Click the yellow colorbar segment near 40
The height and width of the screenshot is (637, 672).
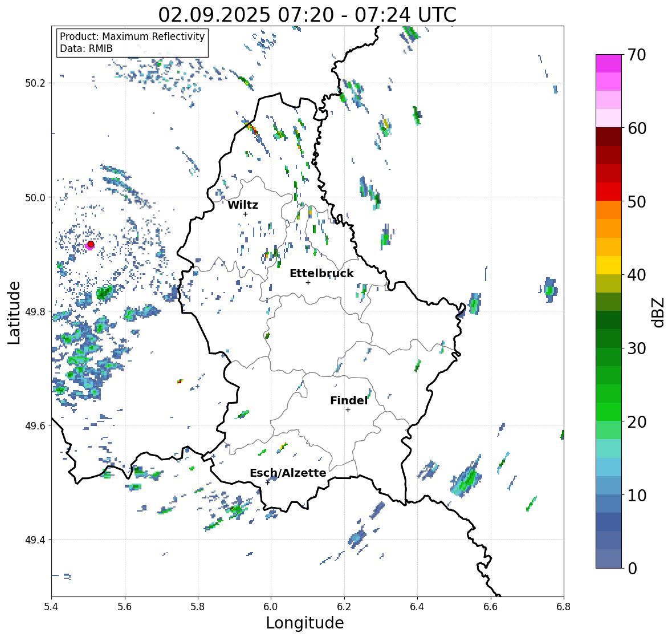click(609, 265)
